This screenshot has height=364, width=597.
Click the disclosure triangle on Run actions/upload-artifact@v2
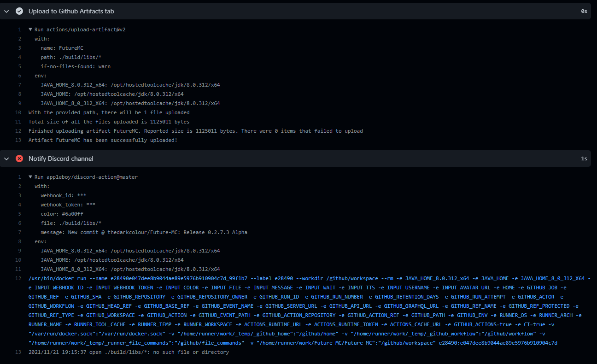coord(30,29)
